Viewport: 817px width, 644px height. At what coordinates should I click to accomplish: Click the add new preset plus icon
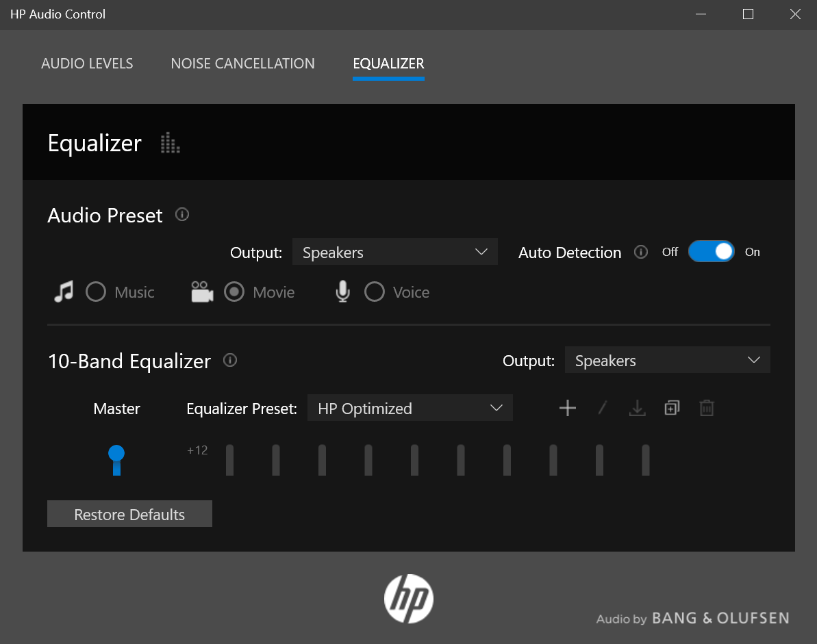click(567, 409)
